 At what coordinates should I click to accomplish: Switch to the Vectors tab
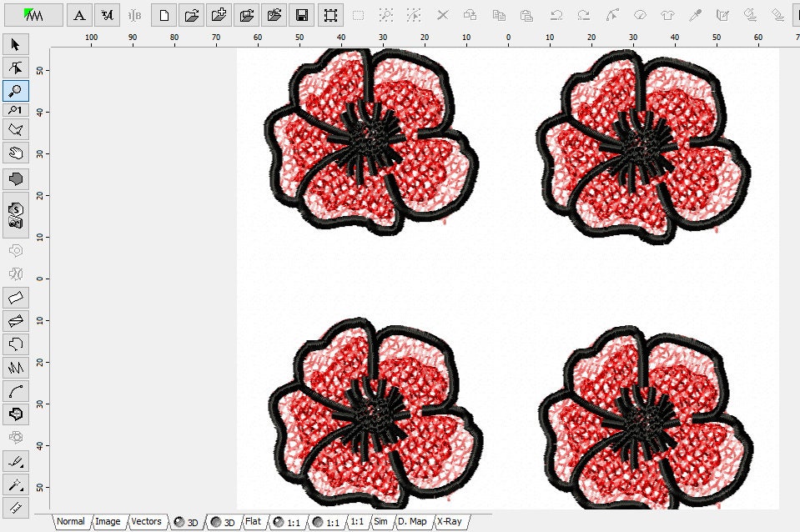pos(146,522)
